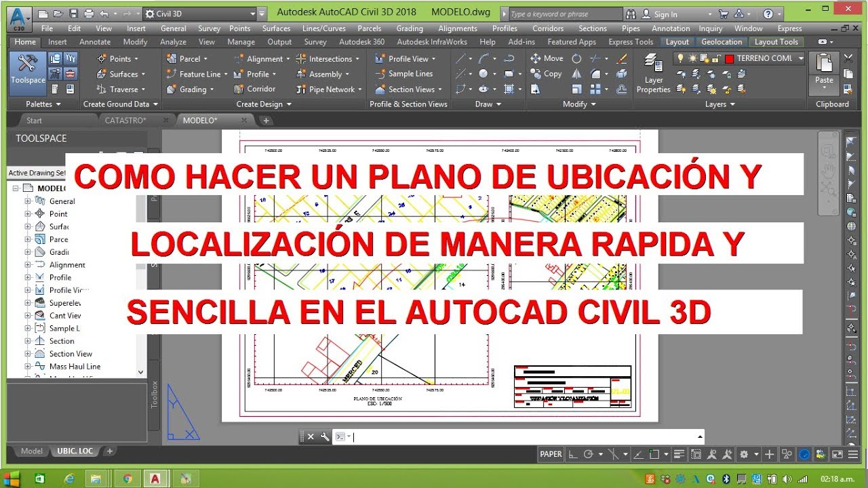The width and height of the screenshot is (868, 488).
Task: Toggle layer freeze sun icon in layer dropdown
Action: 692,59
